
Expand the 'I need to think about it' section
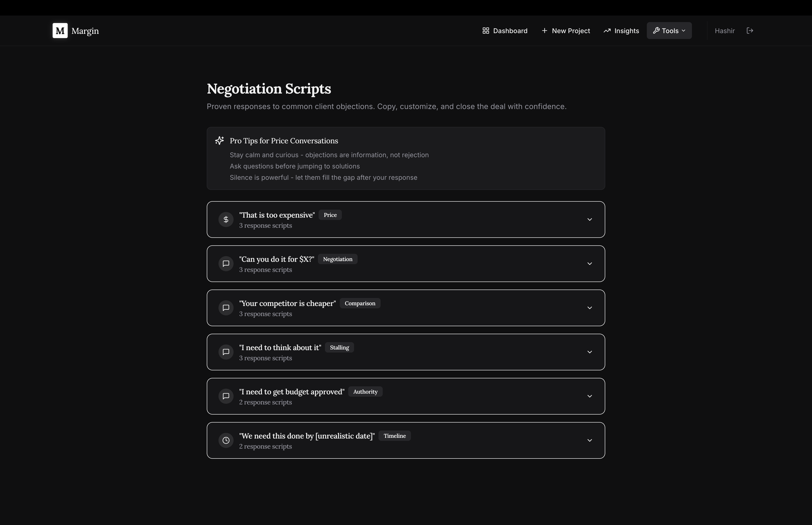[x=589, y=352]
